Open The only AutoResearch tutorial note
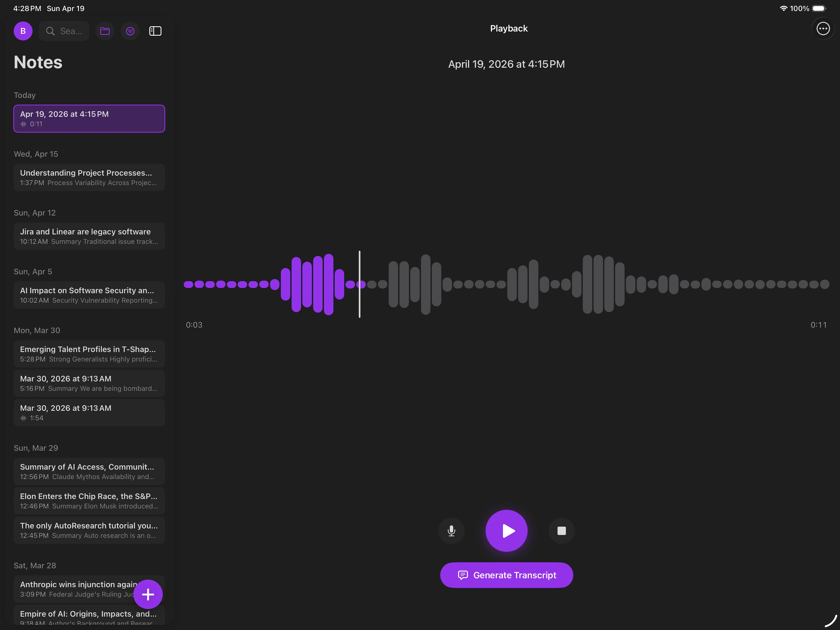 coord(89,530)
